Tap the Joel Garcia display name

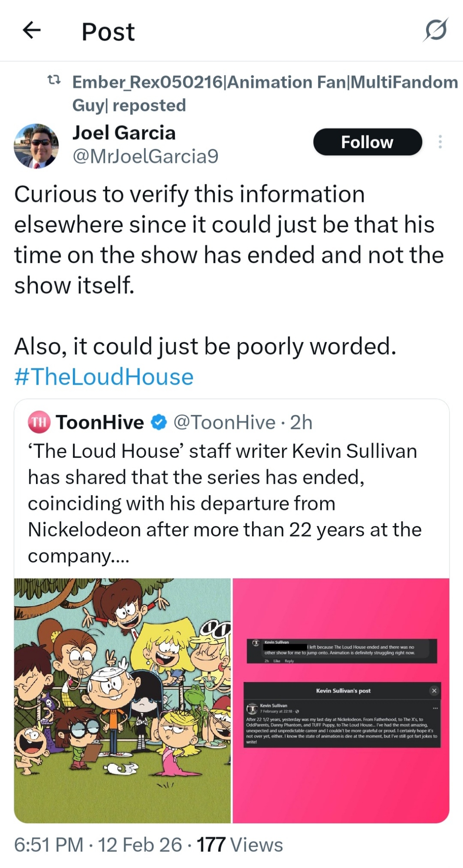[124, 133]
